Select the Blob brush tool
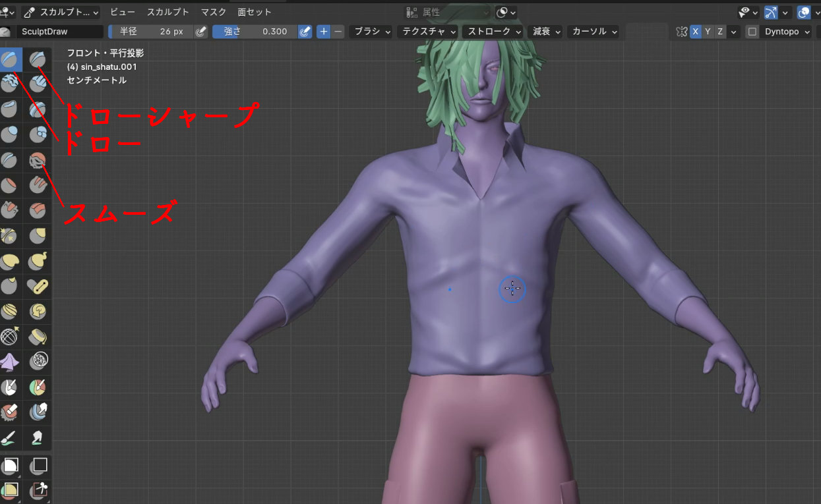 point(37,134)
